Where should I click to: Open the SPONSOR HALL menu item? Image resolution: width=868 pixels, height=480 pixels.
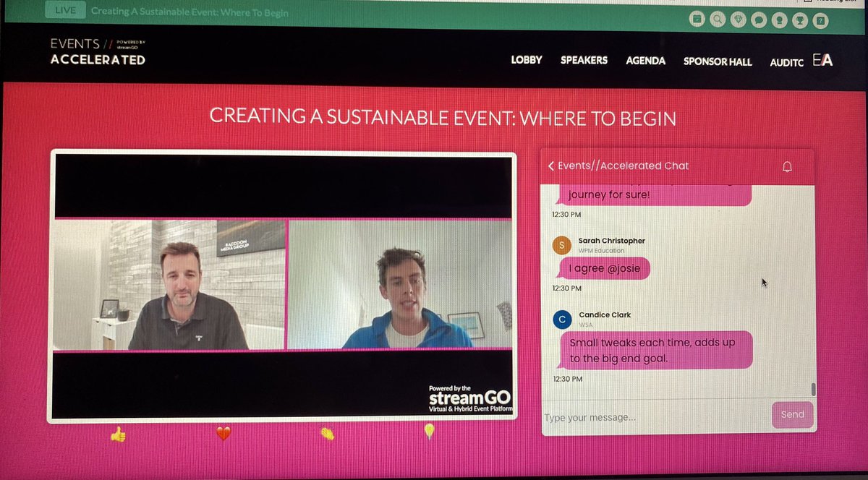pyautogui.click(x=718, y=62)
